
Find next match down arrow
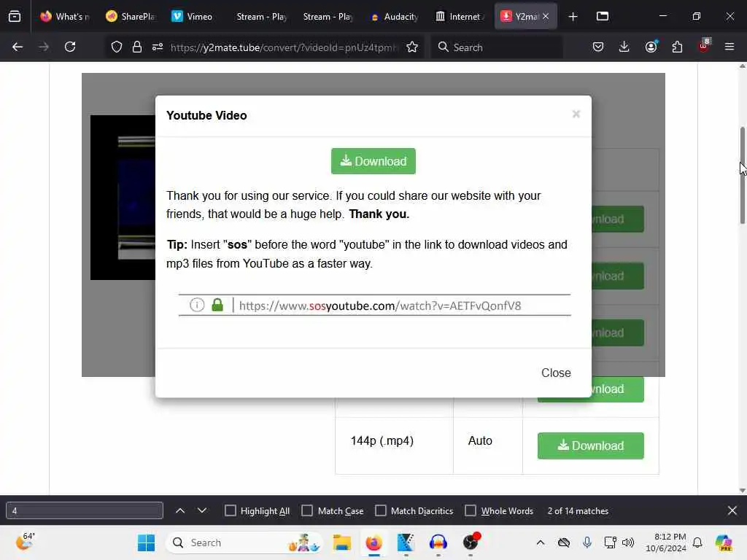(202, 510)
